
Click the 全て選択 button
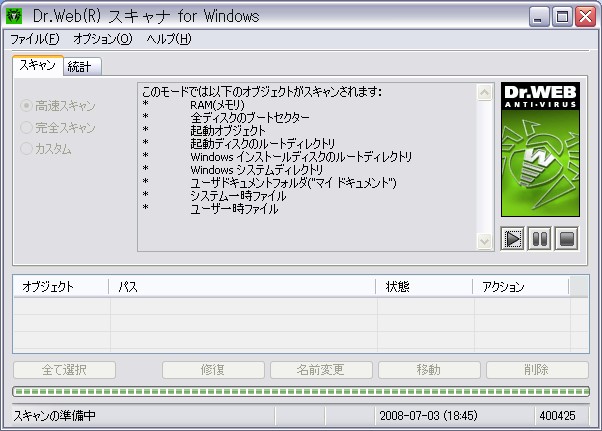coord(64,370)
